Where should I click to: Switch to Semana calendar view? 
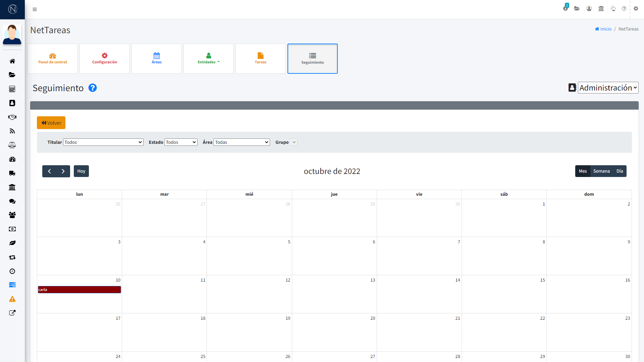(x=601, y=171)
